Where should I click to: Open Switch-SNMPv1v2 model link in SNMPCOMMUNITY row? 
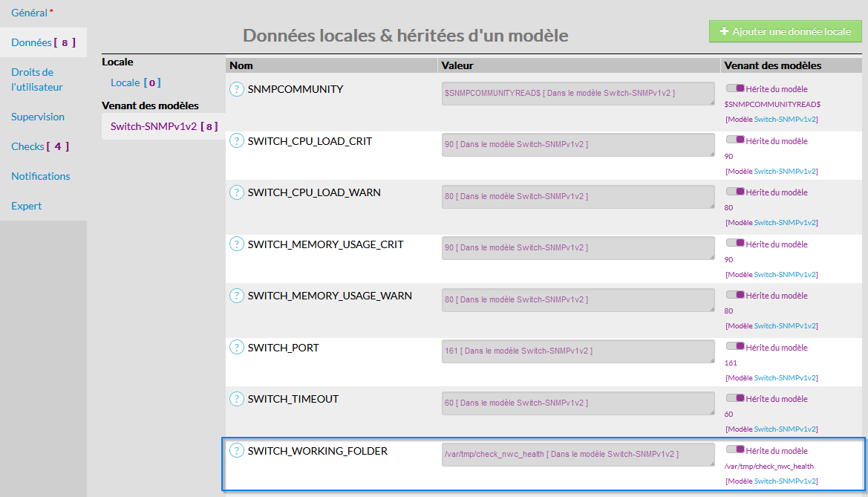pos(786,120)
